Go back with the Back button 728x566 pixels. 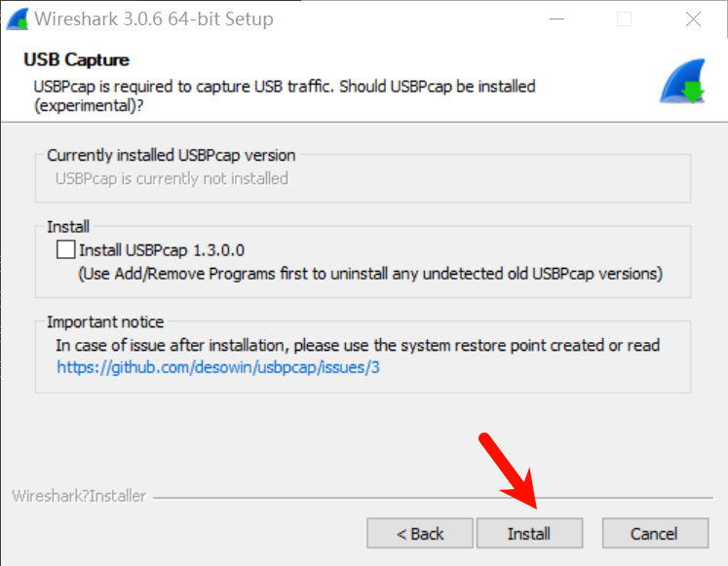tap(420, 533)
